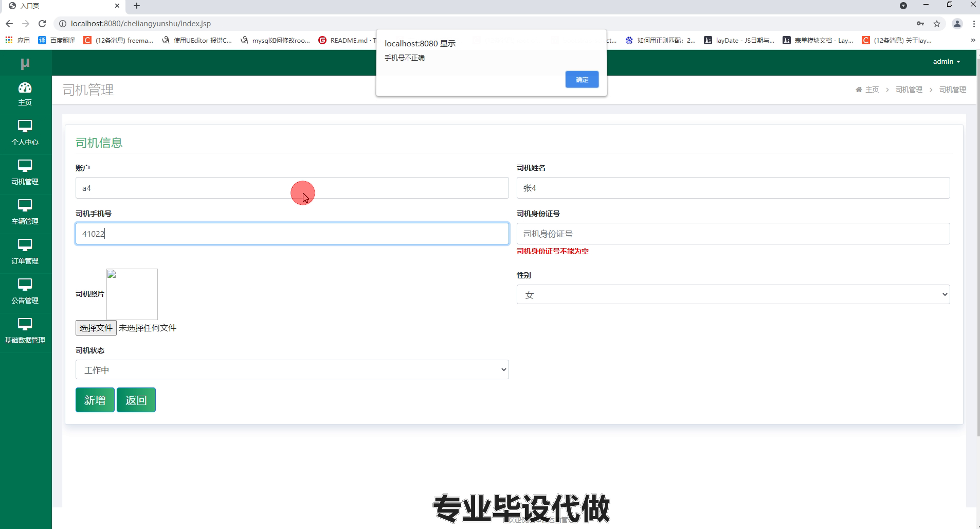
Task: Click the tab search dropdown arrow in title bar
Action: 903,6
